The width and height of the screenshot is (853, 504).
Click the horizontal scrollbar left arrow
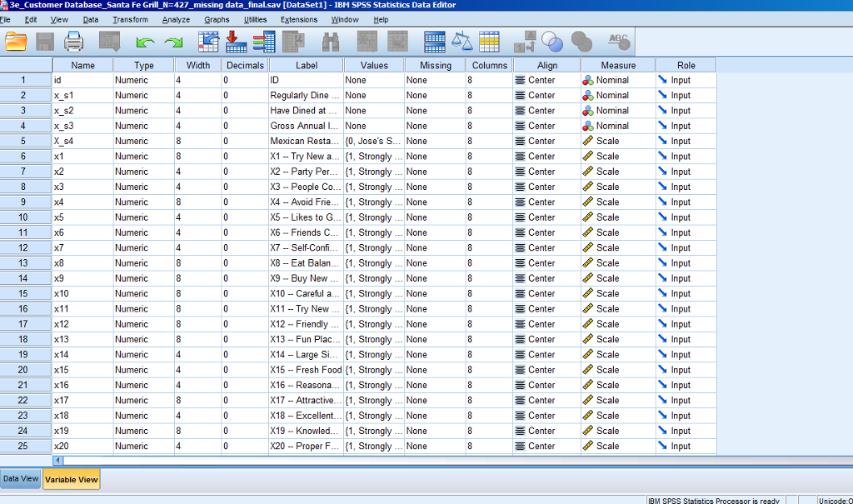click(x=57, y=460)
